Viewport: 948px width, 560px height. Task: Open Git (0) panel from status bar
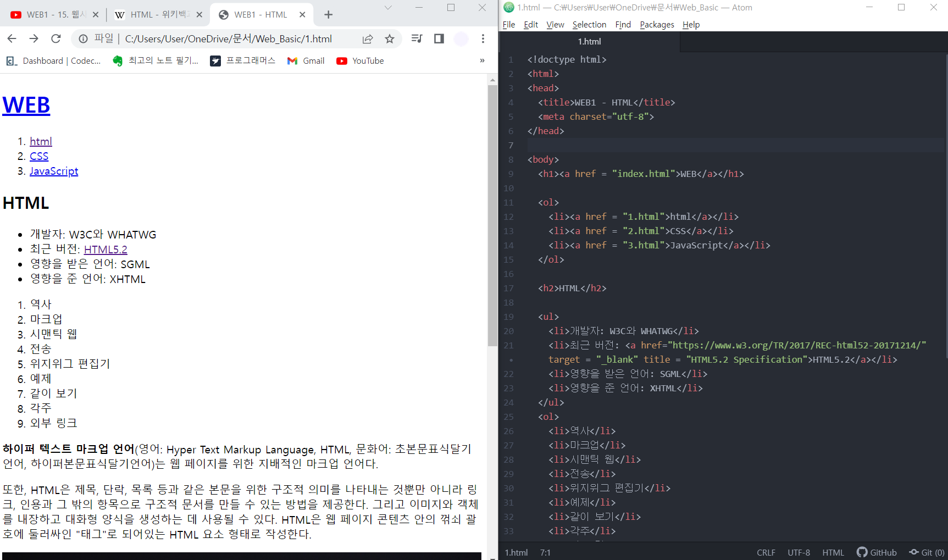tap(927, 552)
